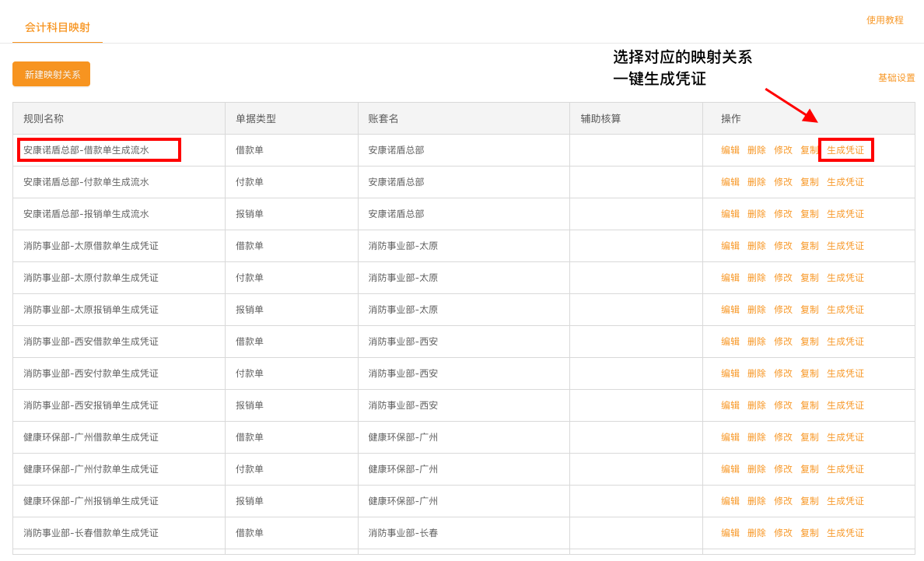The height and width of the screenshot is (561, 924).
Task: Open the 使用教程 tutorial link
Action: pos(885,20)
